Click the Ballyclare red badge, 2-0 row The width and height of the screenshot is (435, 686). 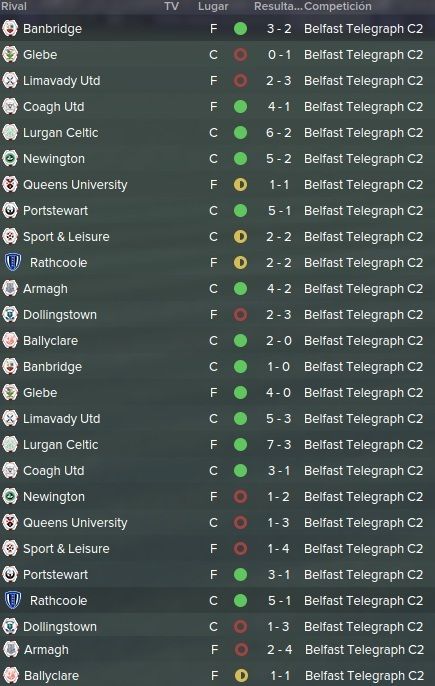(x=10, y=340)
